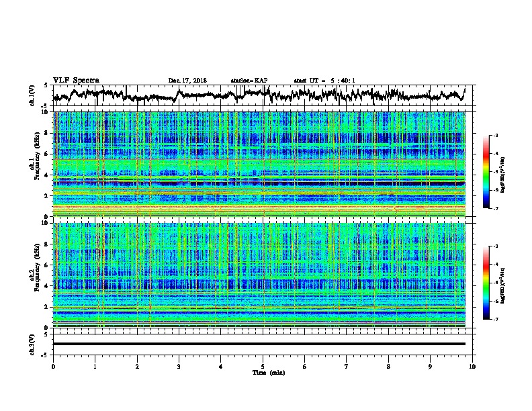Click time axis tick label 7
532x411 pixels.
pyautogui.click(x=347, y=367)
